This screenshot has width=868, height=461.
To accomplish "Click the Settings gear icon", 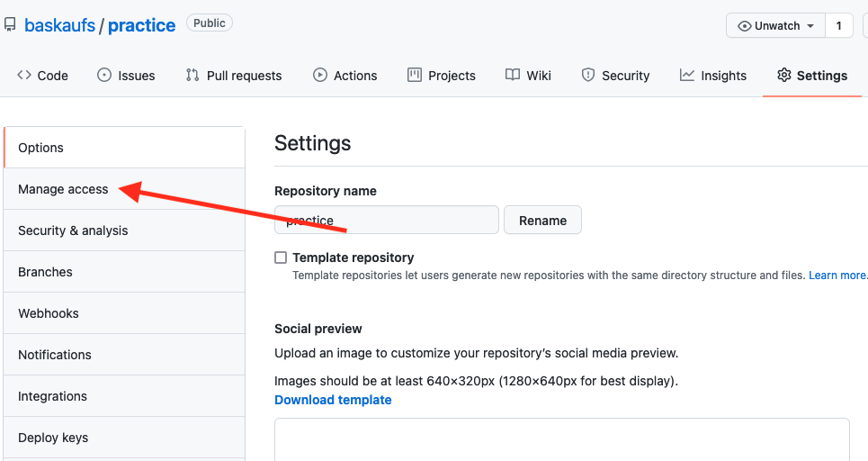I will pyautogui.click(x=783, y=75).
